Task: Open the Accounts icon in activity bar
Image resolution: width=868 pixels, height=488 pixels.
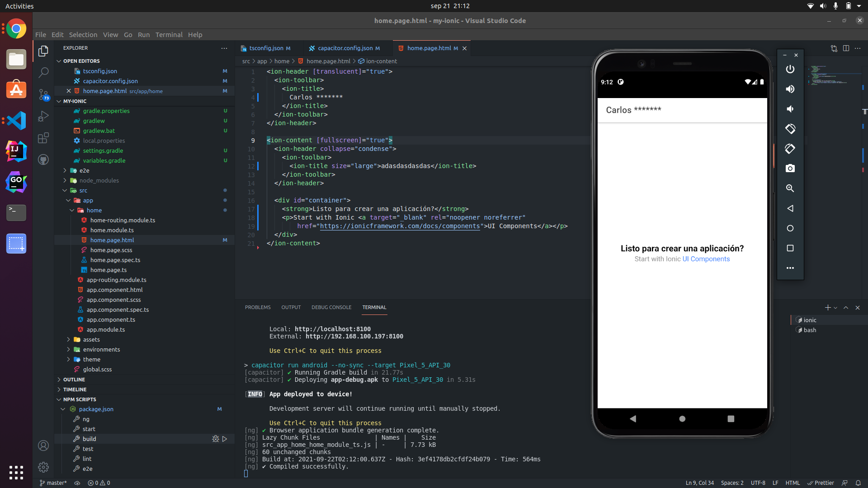Action: pyautogui.click(x=43, y=446)
